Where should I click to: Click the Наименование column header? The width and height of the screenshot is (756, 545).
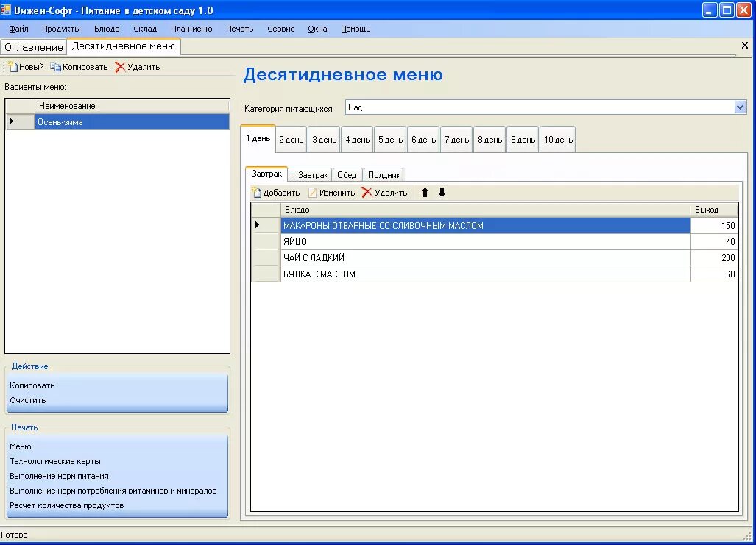(x=132, y=106)
